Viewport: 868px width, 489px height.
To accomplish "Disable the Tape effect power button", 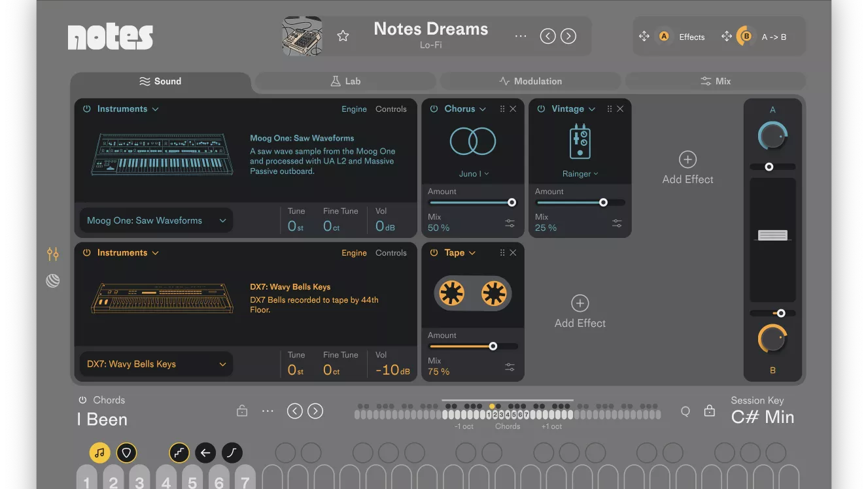I will click(434, 253).
